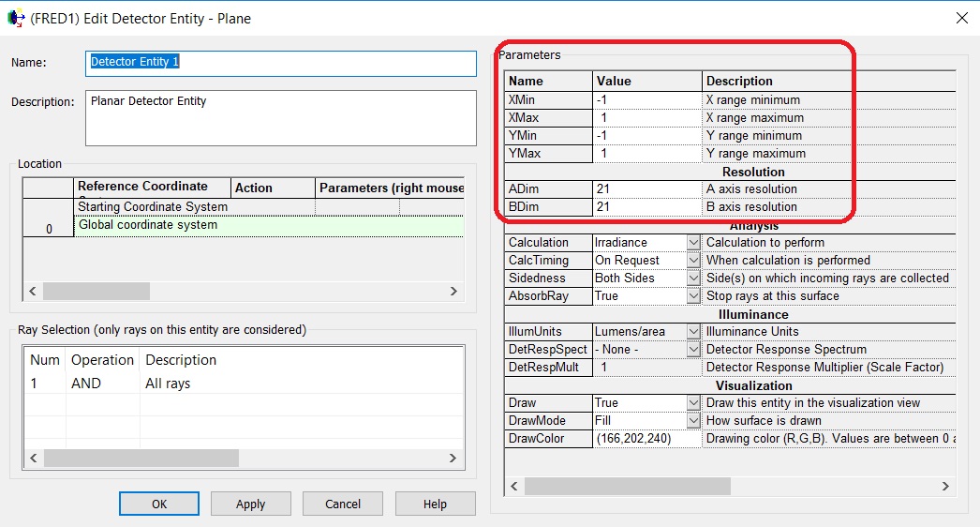Open the DetRespSpect dropdown showing None

tap(693, 349)
